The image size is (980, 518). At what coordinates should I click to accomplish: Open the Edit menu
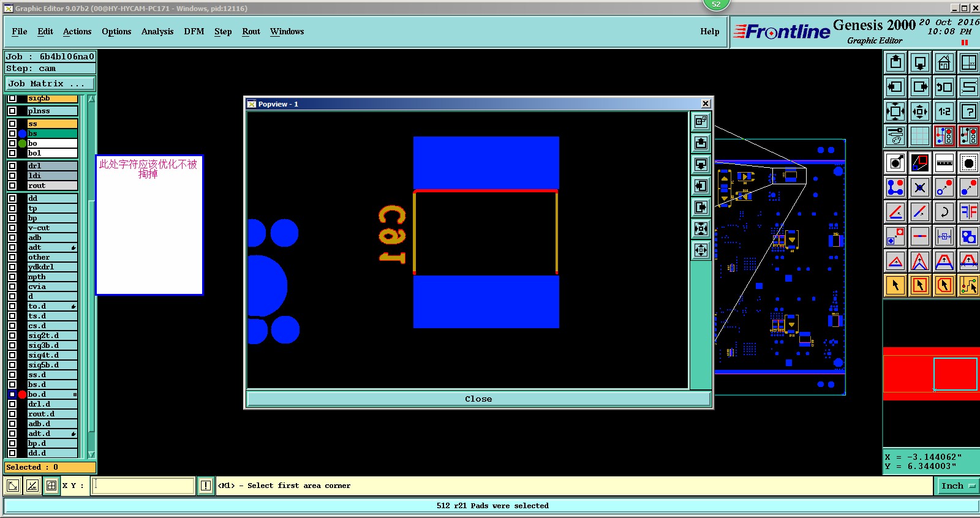pyautogui.click(x=45, y=31)
